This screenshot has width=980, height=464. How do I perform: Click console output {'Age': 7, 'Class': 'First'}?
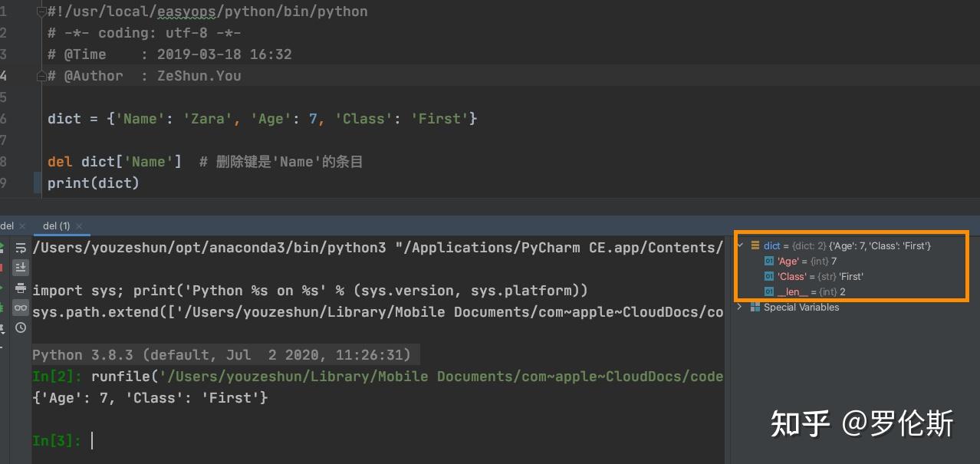(150, 398)
